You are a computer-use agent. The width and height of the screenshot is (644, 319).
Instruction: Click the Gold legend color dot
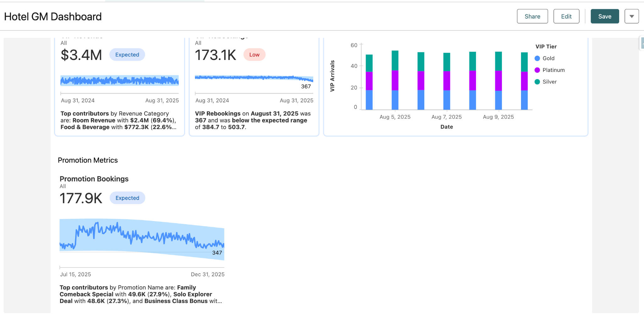pos(537,58)
